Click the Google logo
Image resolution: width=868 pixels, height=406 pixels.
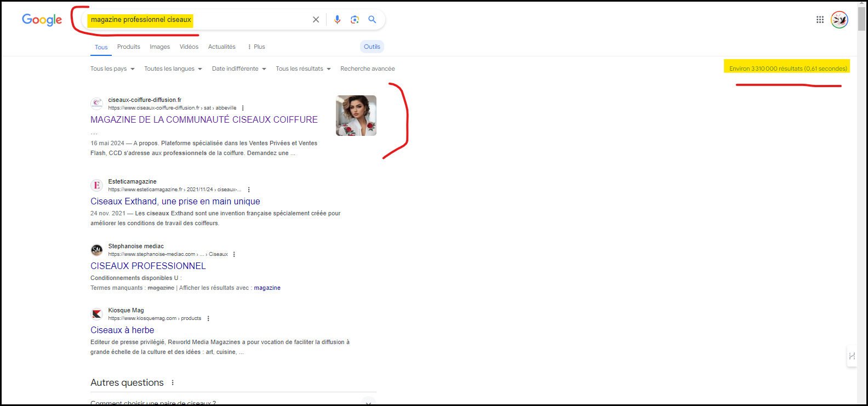(42, 20)
